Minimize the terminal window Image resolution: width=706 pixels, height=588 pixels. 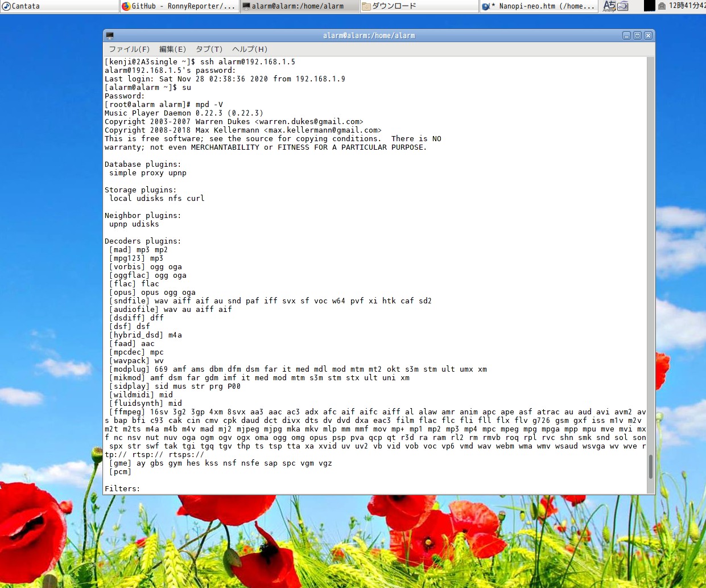(x=626, y=36)
